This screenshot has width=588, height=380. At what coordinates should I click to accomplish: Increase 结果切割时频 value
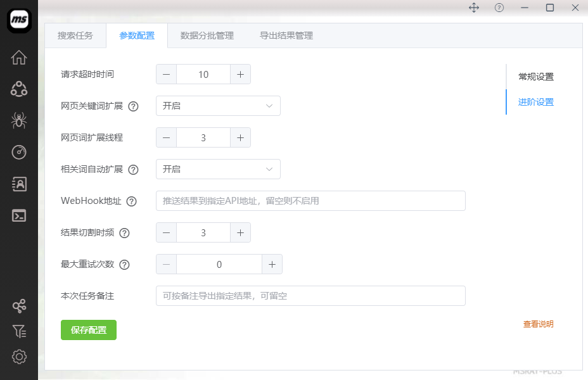pos(240,232)
